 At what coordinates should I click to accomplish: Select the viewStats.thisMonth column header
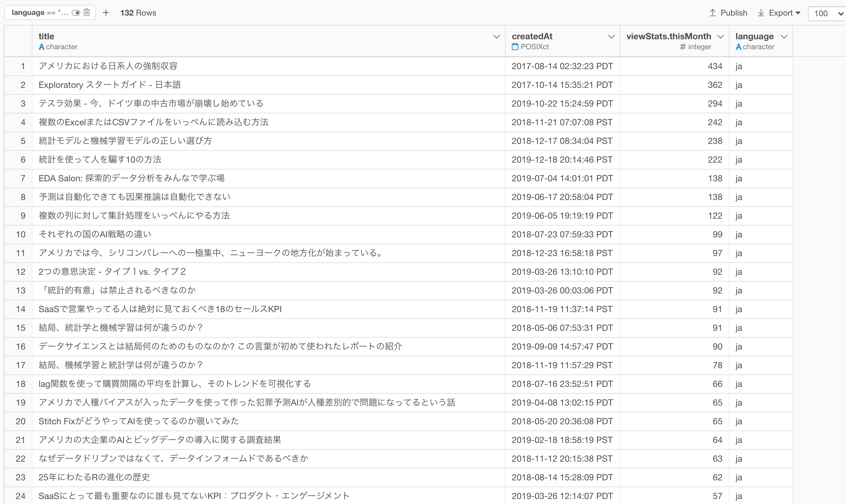tap(668, 36)
